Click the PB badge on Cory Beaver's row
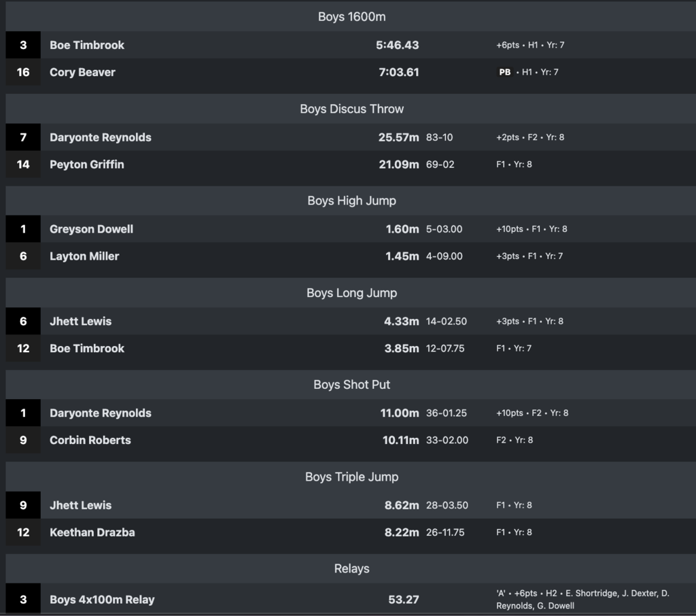 [505, 72]
